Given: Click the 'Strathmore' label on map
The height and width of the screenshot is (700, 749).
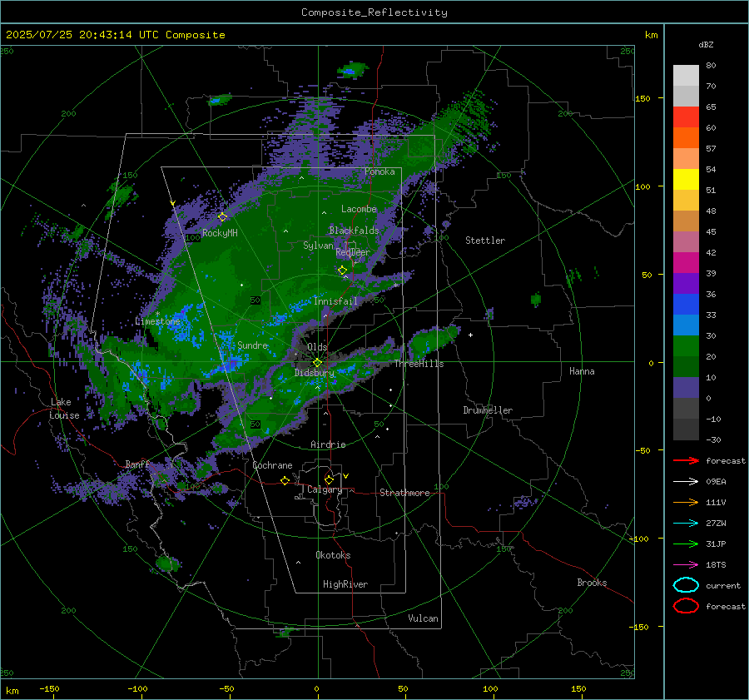Looking at the screenshot, I should tap(404, 493).
